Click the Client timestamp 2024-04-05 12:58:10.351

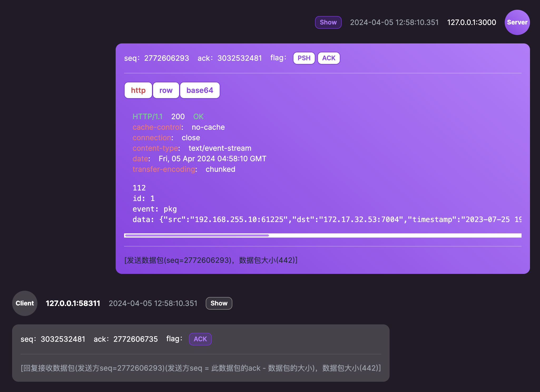153,303
